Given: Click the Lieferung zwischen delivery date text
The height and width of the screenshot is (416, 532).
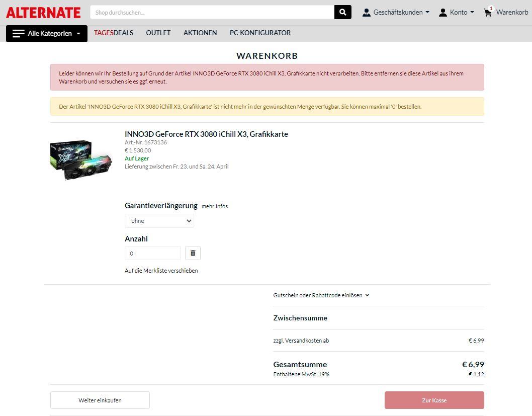Looking at the screenshot, I should tap(176, 167).
